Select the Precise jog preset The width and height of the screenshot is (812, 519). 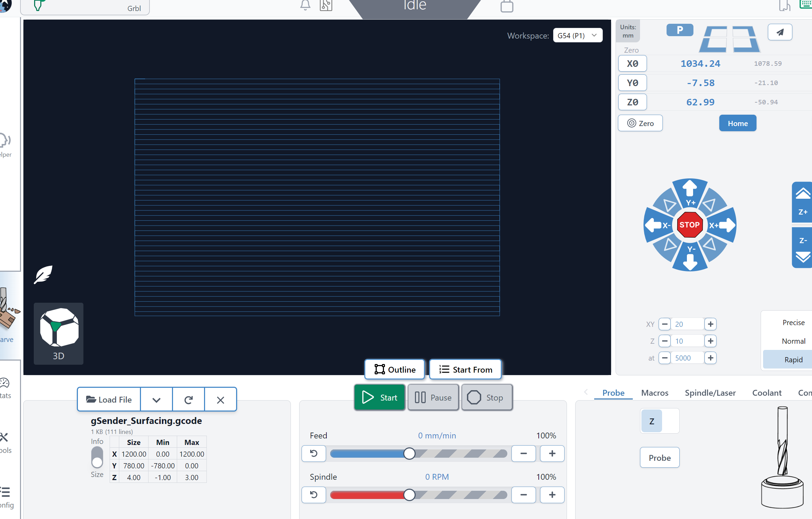coord(793,322)
